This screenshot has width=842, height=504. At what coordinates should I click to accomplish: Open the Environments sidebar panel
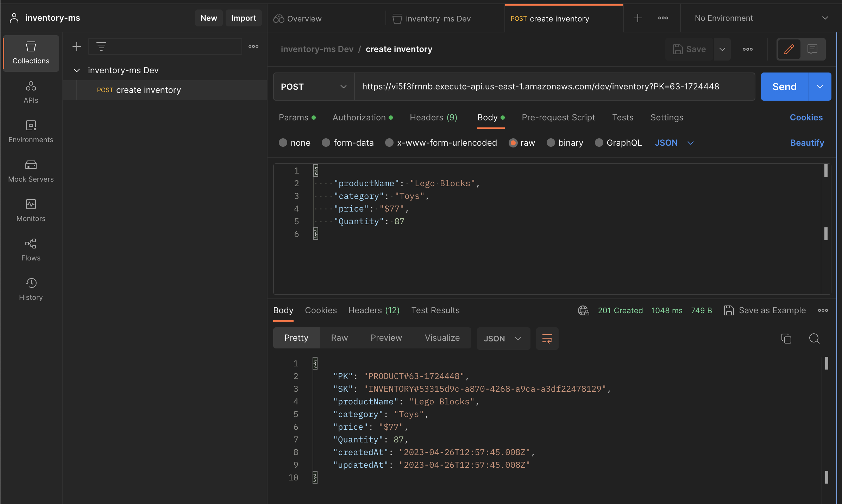(31, 132)
